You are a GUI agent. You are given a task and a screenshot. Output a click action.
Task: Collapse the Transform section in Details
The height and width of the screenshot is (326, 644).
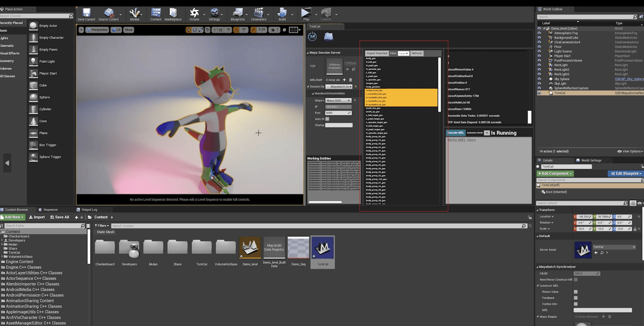(x=537, y=210)
